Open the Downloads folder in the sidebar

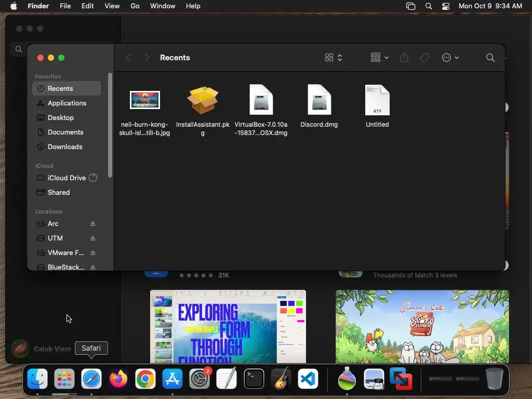[x=66, y=147]
